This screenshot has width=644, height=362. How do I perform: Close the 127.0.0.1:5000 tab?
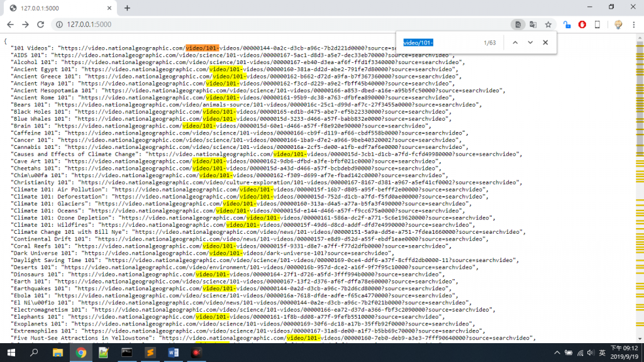109,8
